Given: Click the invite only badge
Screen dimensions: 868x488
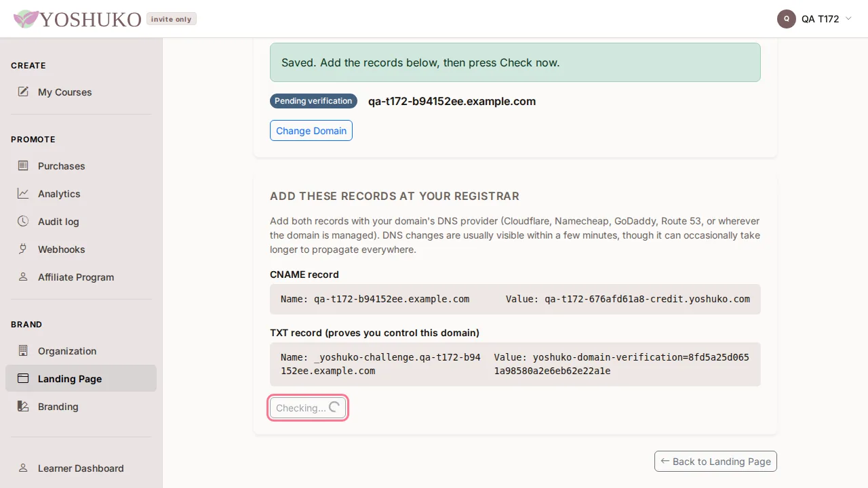Looking at the screenshot, I should pos(172,19).
